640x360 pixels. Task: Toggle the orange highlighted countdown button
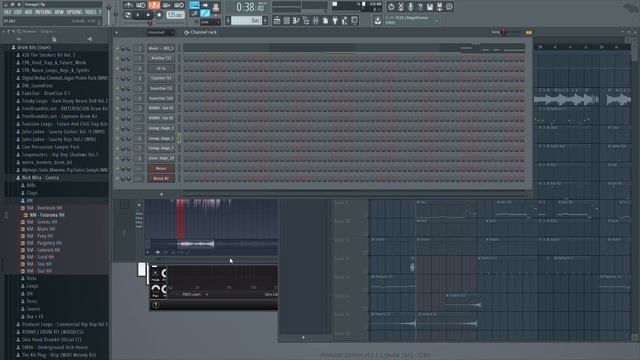pos(154,5)
